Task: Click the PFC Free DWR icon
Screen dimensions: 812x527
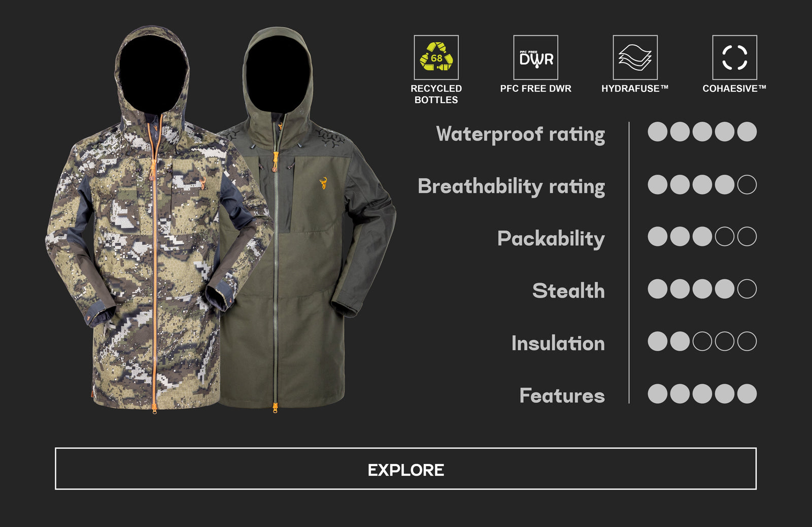Action: click(x=535, y=57)
